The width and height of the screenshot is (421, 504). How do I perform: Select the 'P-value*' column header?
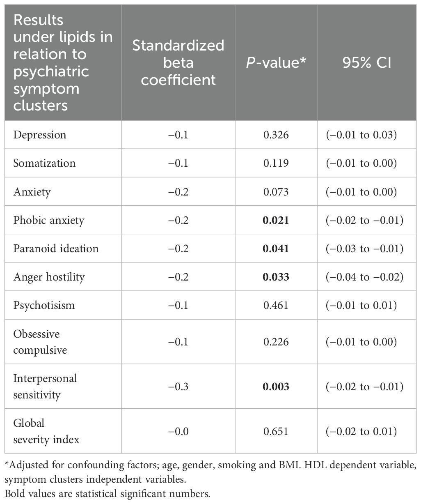276,62
